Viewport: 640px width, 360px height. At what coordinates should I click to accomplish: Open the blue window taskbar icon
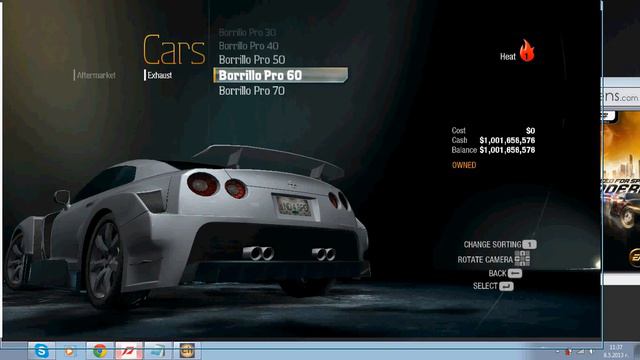pyautogui.click(x=158, y=351)
